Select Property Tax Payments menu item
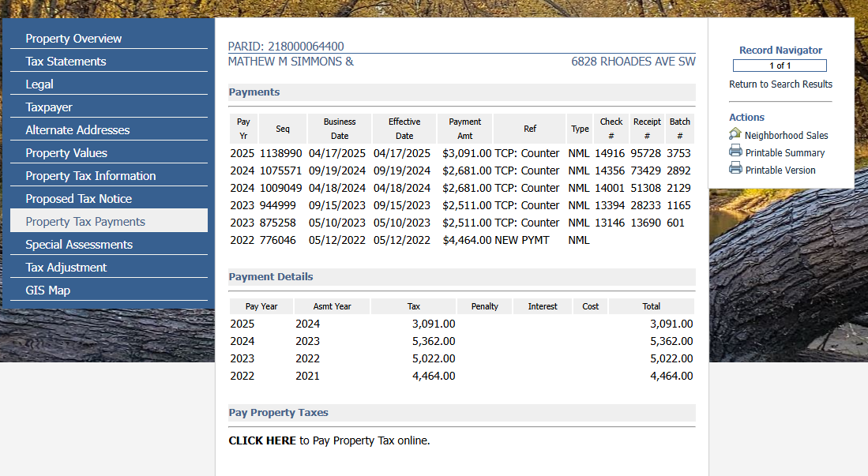 point(85,222)
